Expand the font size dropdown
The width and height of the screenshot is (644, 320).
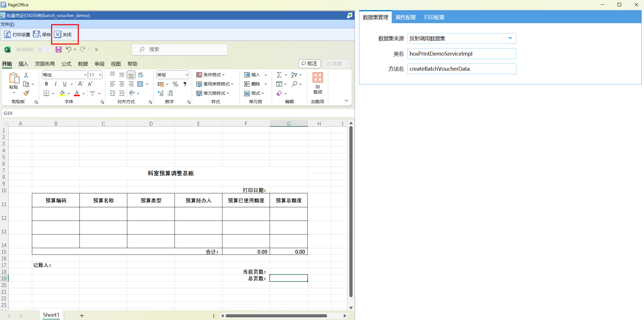tap(100, 75)
